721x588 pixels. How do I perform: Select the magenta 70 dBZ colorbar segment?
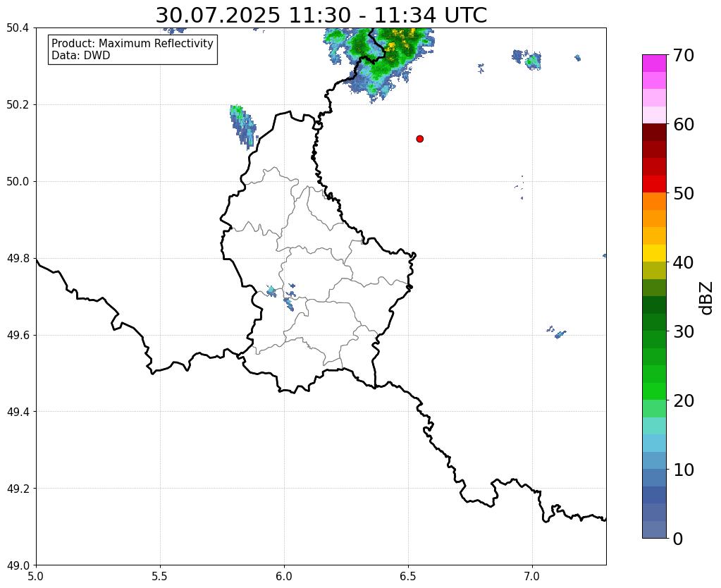click(654, 63)
